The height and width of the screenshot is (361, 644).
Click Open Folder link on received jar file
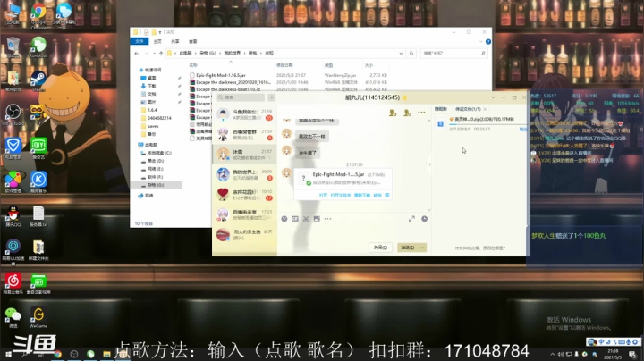[341, 196]
